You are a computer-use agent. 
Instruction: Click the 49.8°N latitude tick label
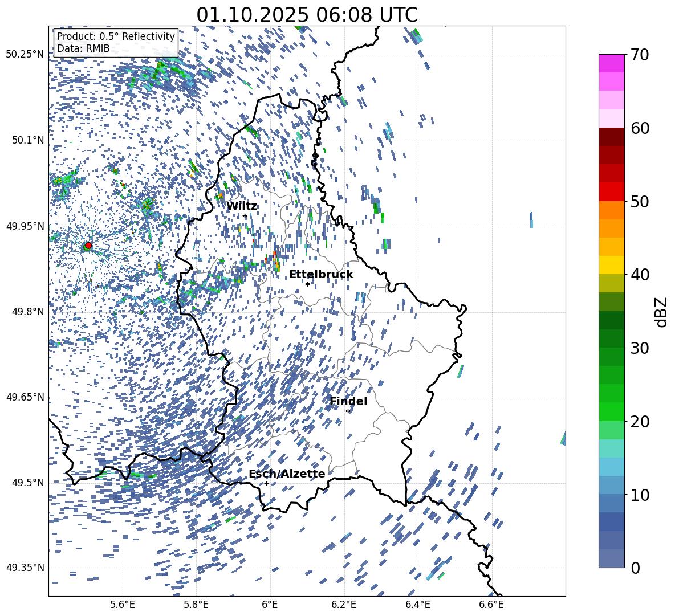(29, 312)
